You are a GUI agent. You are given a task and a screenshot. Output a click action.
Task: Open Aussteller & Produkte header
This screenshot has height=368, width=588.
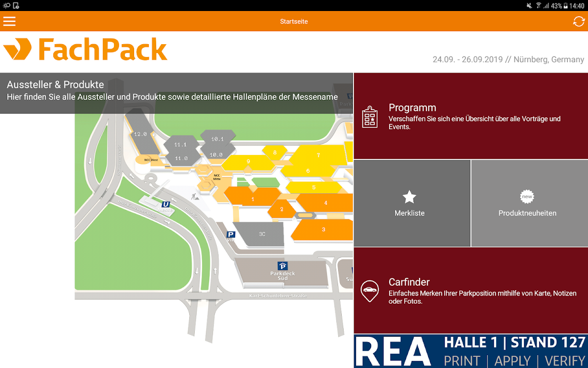(x=176, y=93)
